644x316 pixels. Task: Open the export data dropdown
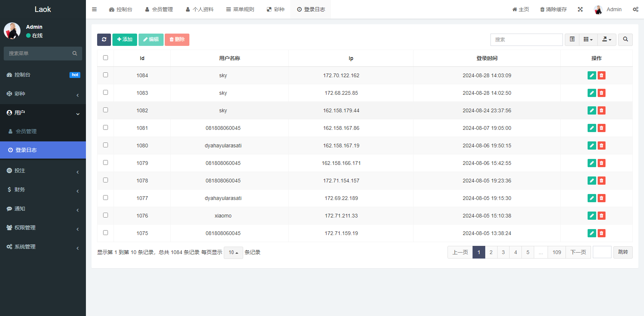pyautogui.click(x=607, y=40)
